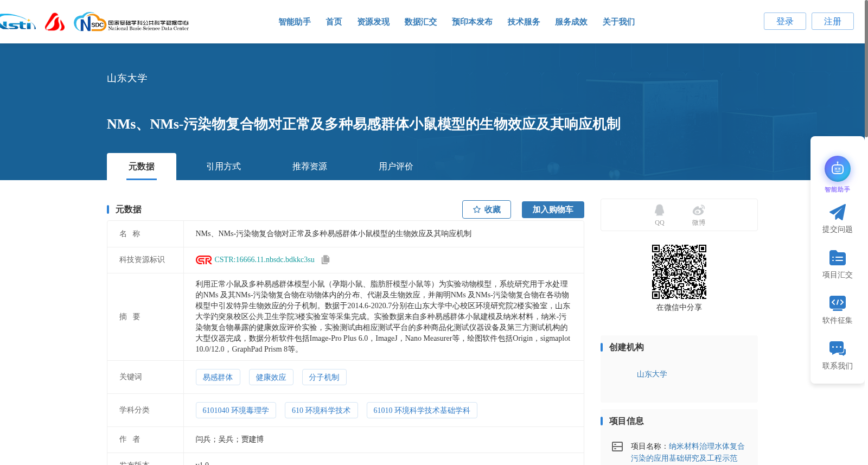The width and height of the screenshot is (868, 465).
Task: Switch to 引用方式 tab
Action: 224,167
